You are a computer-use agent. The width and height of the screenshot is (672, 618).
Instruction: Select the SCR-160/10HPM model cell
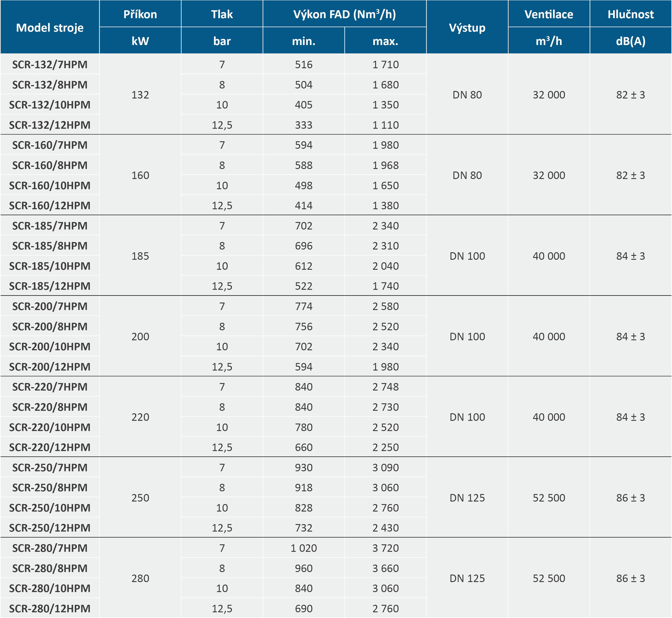pos(50,185)
